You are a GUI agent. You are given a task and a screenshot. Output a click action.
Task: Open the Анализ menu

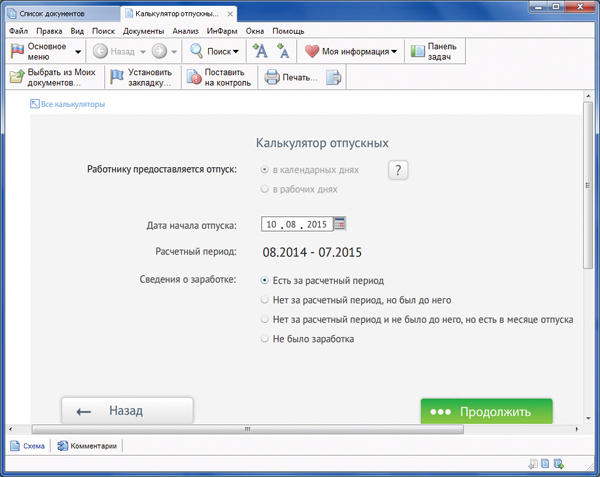pos(185,31)
